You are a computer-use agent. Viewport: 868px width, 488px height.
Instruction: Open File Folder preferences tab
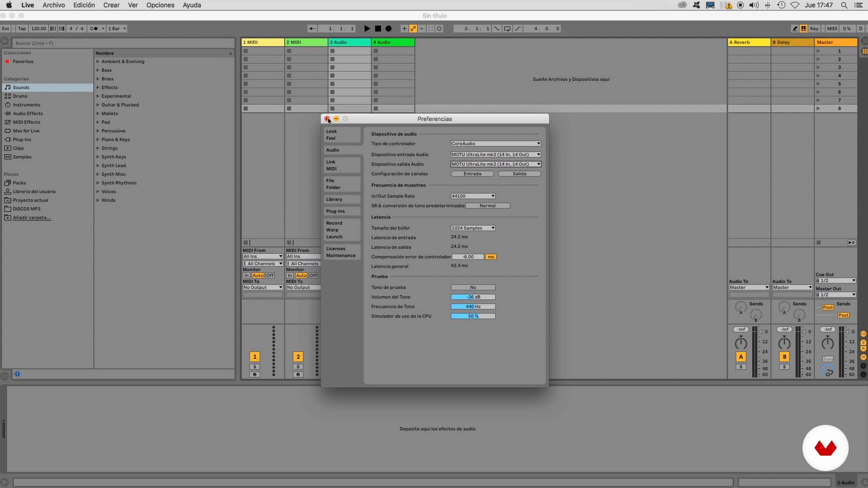click(342, 184)
